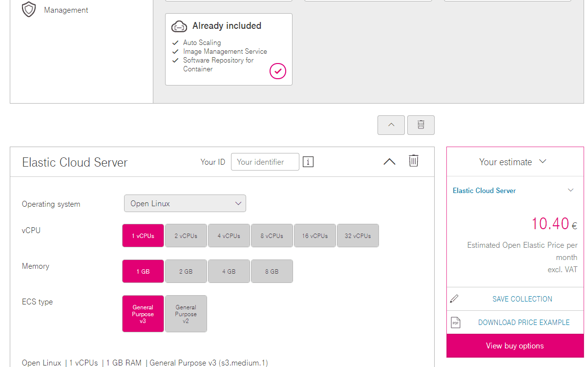
Task: Click the trash button beside the collapse arrow
Action: [x=421, y=125]
